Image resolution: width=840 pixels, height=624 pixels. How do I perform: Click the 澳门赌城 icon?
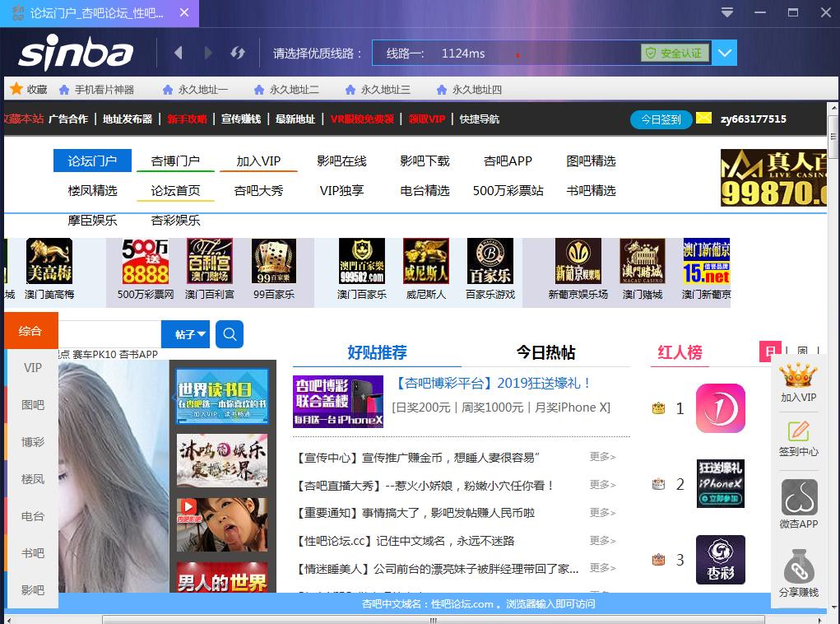pyautogui.click(x=643, y=261)
